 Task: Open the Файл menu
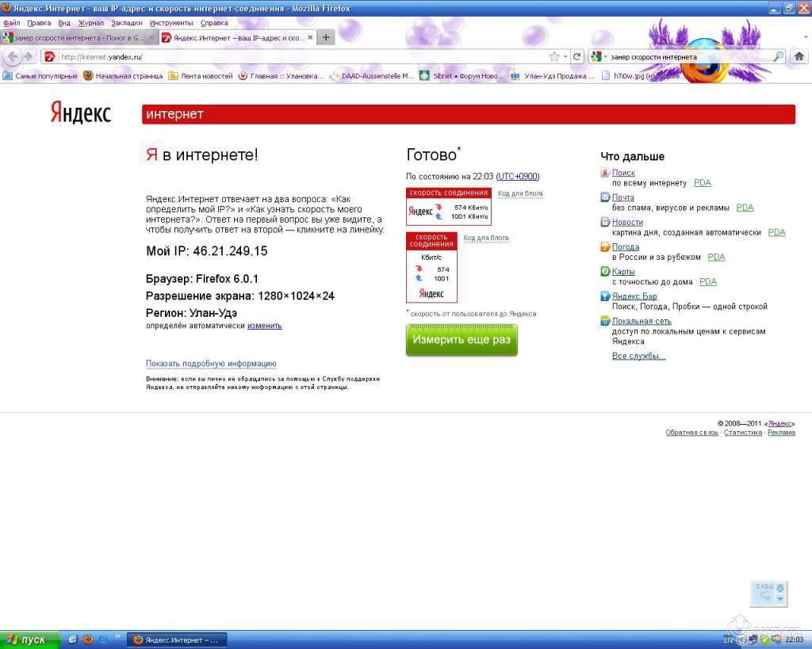point(12,23)
